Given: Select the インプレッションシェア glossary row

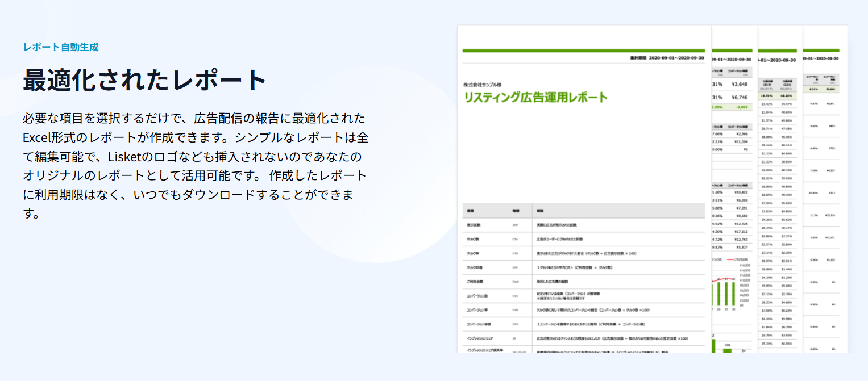Looking at the screenshot, I should pyautogui.click(x=584, y=338).
